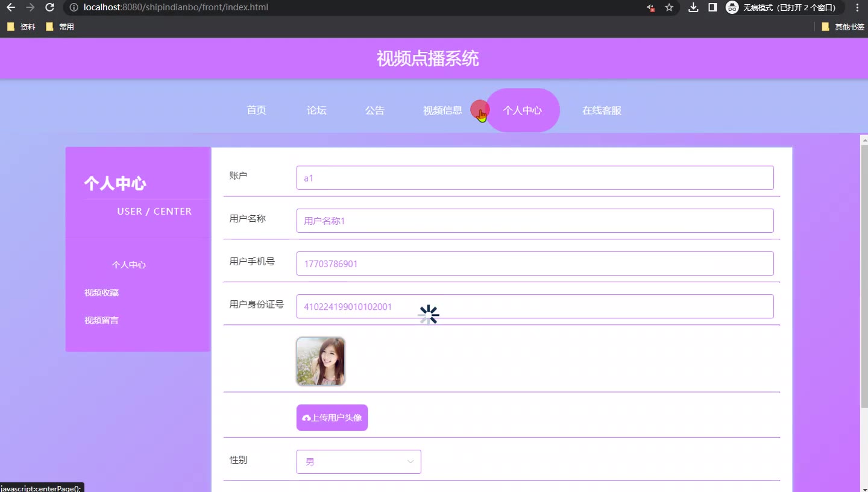Image resolution: width=868 pixels, height=492 pixels.
Task: Click the 视频点播系统 header title
Action: [x=427, y=58]
